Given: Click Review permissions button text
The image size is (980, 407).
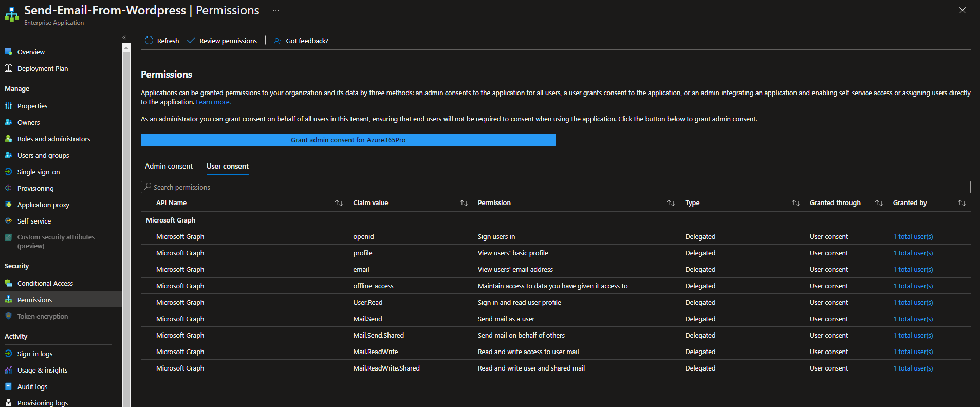Looking at the screenshot, I should coord(228,41).
